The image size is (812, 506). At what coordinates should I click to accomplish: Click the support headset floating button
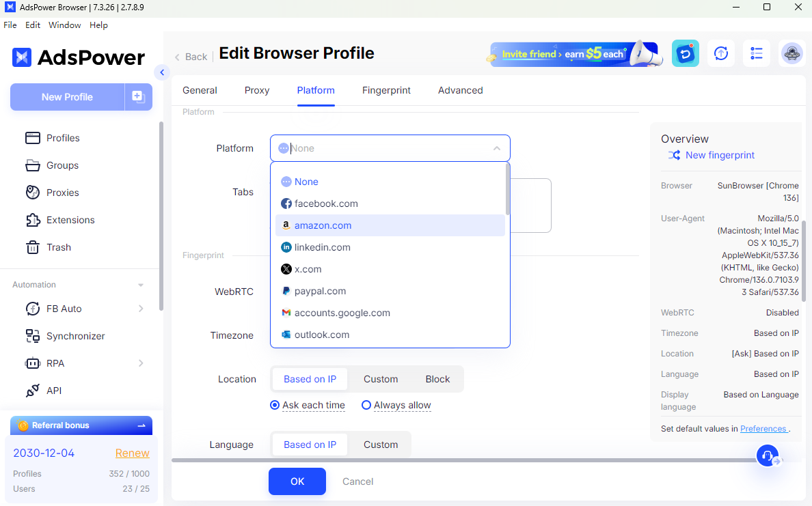coord(768,455)
